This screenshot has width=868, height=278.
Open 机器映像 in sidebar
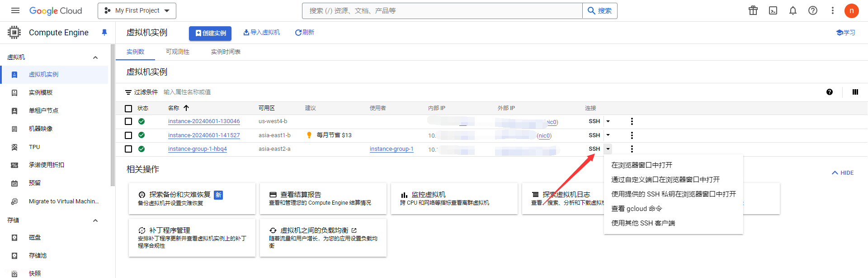pyautogui.click(x=54, y=129)
